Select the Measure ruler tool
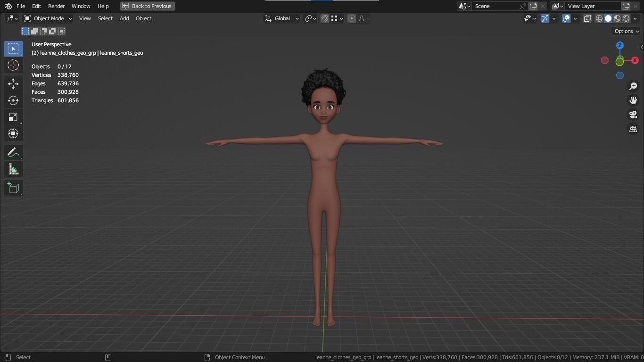This screenshot has height=362, width=644. (x=13, y=169)
